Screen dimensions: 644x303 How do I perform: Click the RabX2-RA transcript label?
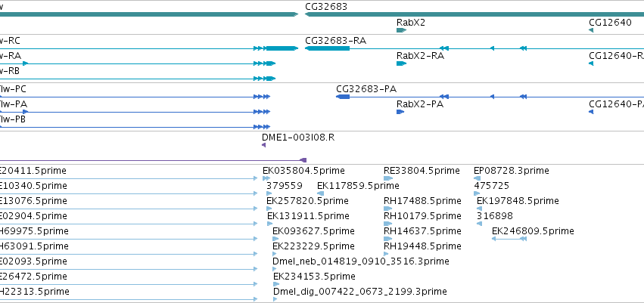(x=420, y=56)
